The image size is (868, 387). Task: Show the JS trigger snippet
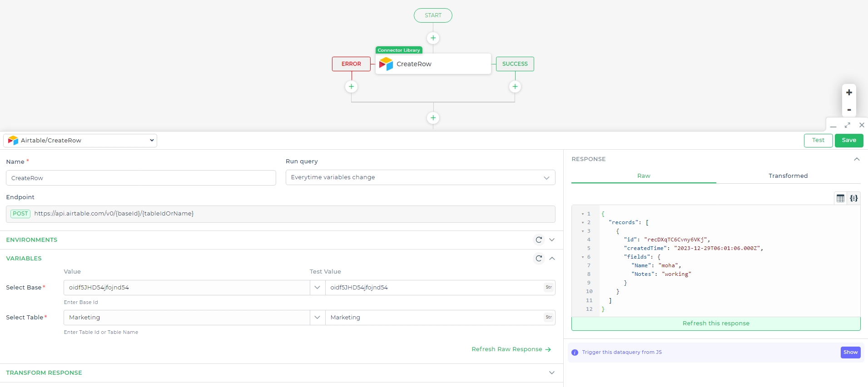(850, 353)
